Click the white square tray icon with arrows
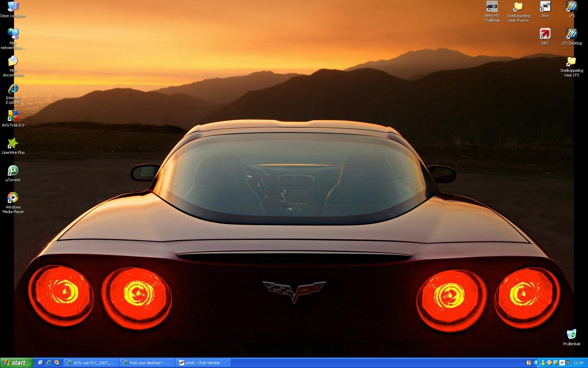Screen dimensions: 588x368 pos(562,363)
